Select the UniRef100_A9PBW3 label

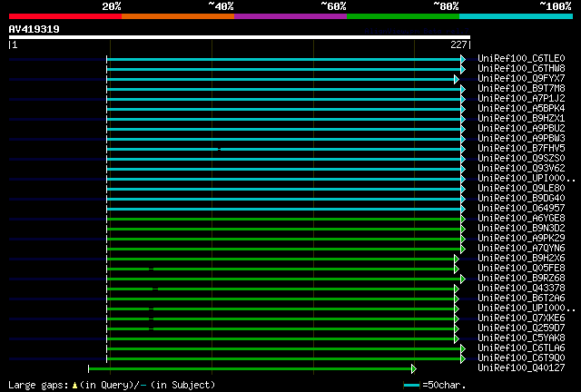pos(521,139)
